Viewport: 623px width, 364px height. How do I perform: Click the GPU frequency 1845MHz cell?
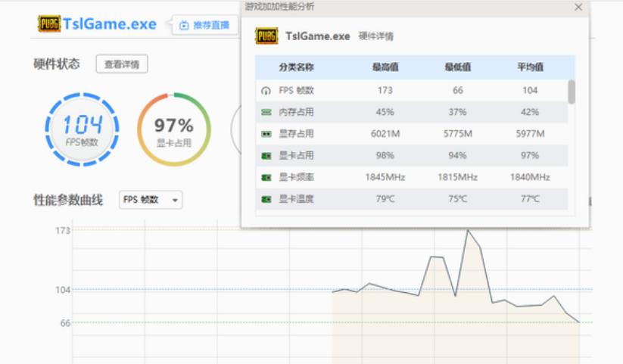coord(385,177)
